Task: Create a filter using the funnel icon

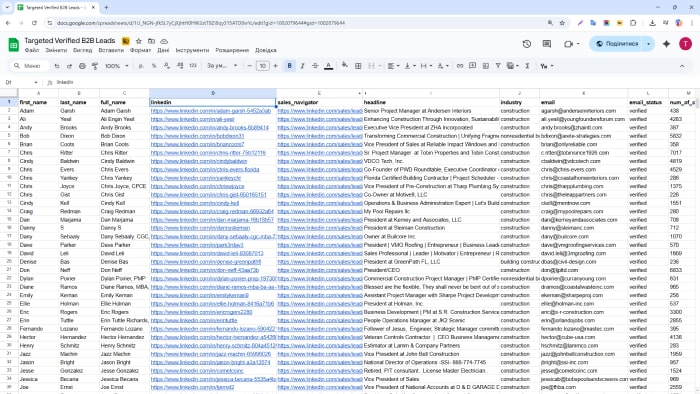Action: tap(498, 66)
